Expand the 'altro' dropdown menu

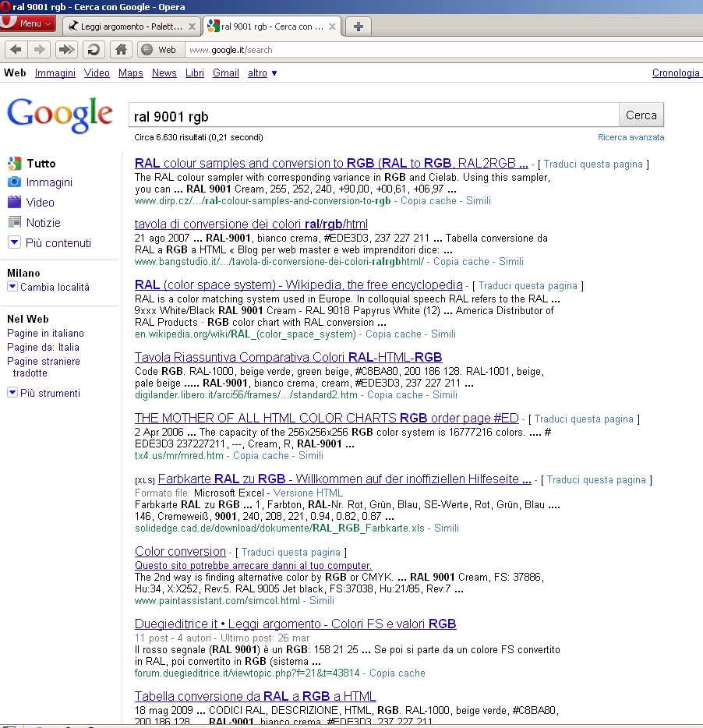(x=263, y=73)
